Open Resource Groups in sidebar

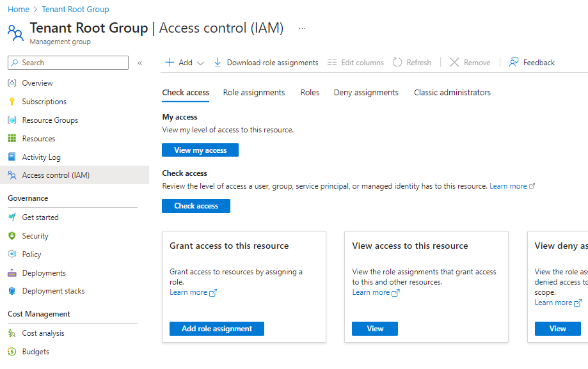[50, 120]
